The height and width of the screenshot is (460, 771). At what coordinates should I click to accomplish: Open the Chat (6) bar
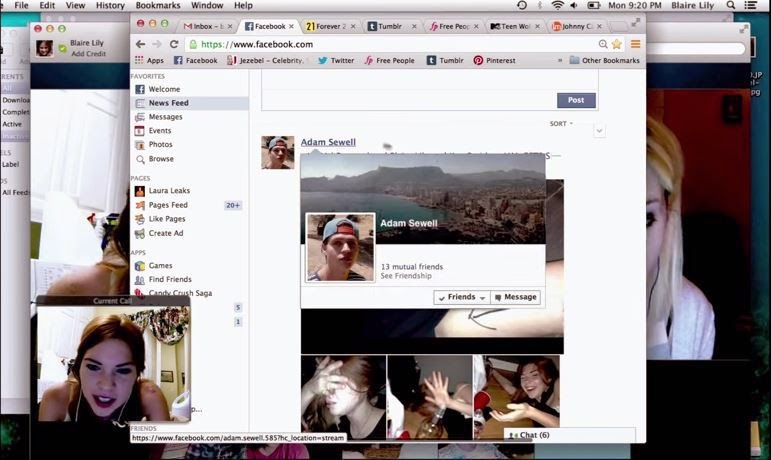coord(569,435)
